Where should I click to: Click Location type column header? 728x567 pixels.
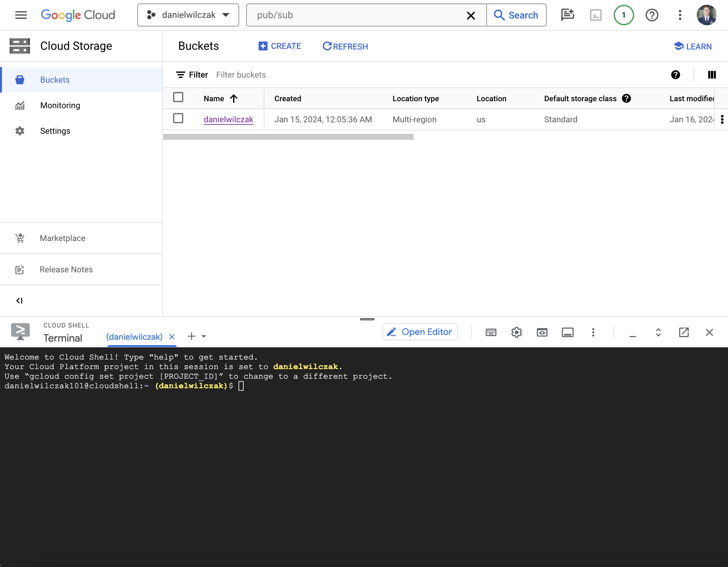pyautogui.click(x=416, y=99)
